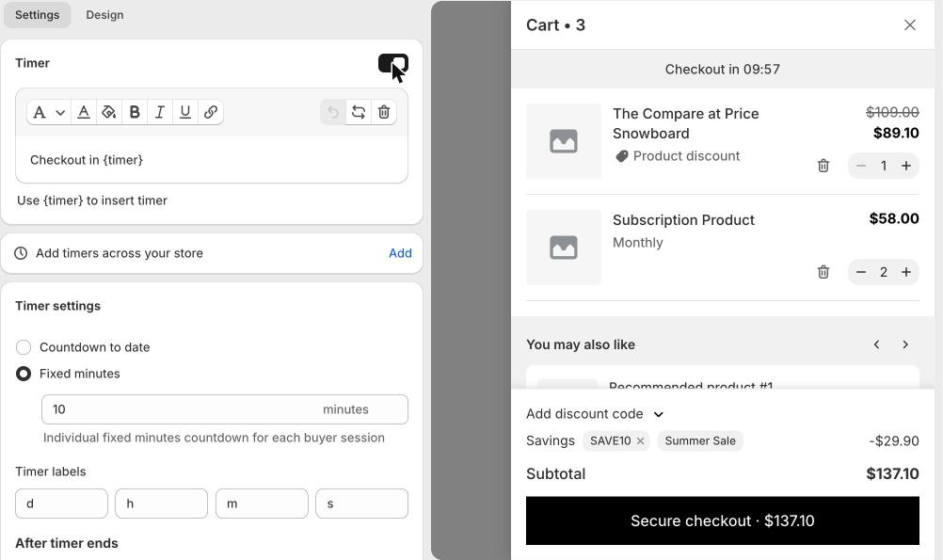Expand the font style dropdown arrow
Image resolution: width=943 pixels, height=560 pixels.
[60, 113]
